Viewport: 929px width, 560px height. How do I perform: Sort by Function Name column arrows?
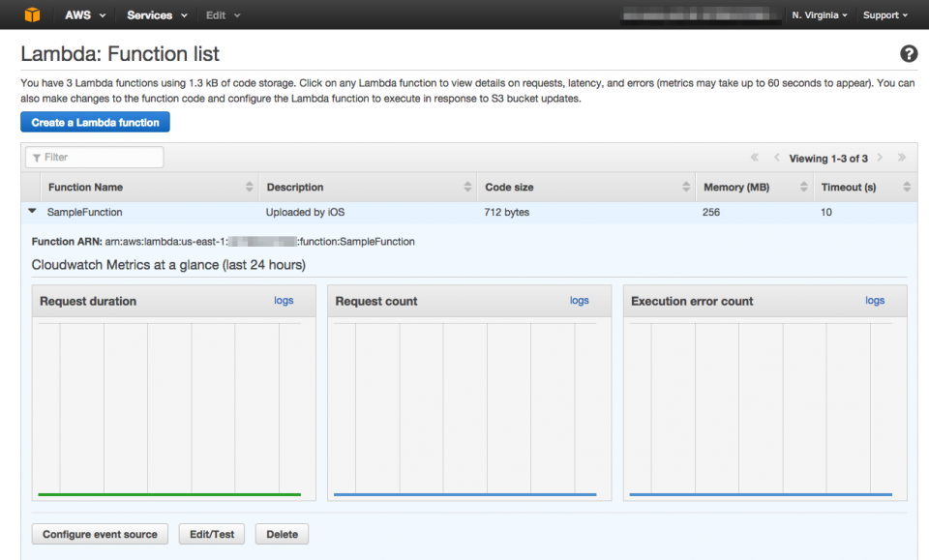click(249, 187)
